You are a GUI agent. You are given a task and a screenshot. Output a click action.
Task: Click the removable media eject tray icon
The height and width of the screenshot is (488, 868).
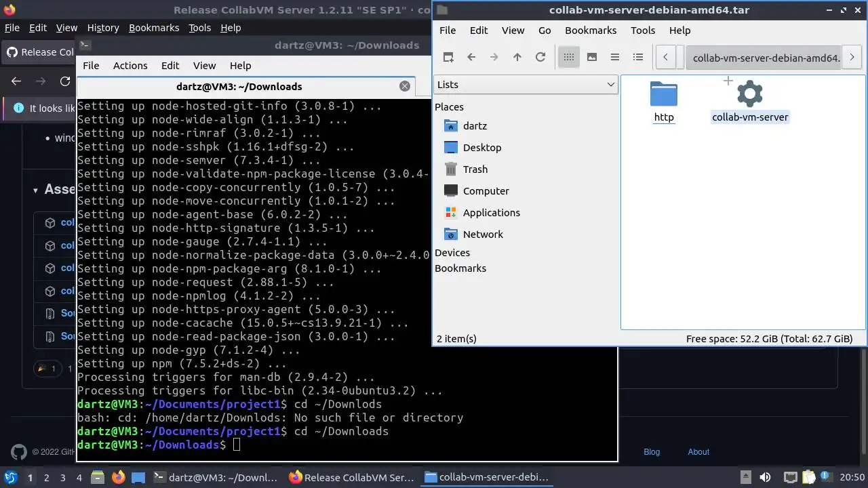coord(745,477)
